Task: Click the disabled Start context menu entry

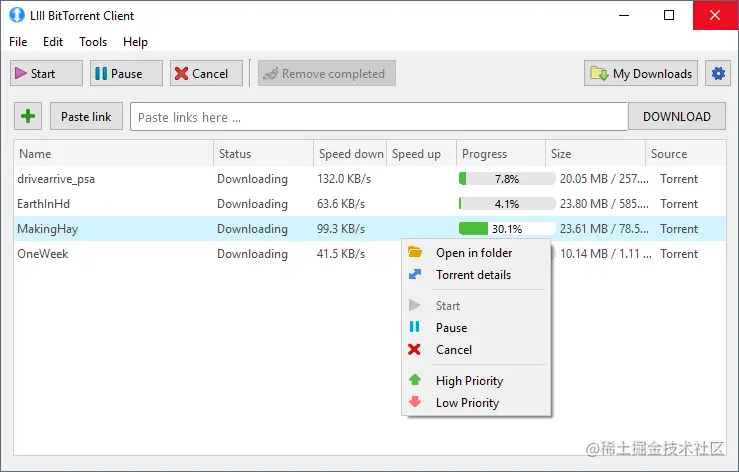Action: pyautogui.click(x=476, y=306)
